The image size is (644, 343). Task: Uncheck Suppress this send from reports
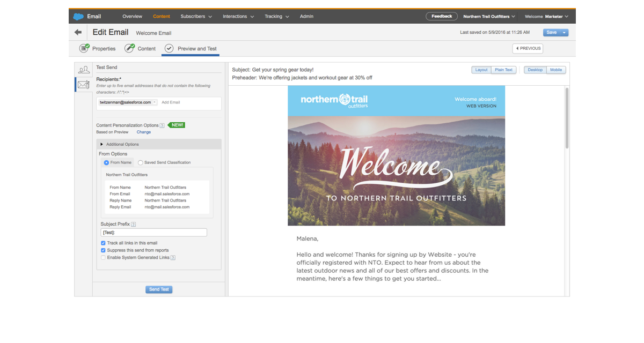103,250
